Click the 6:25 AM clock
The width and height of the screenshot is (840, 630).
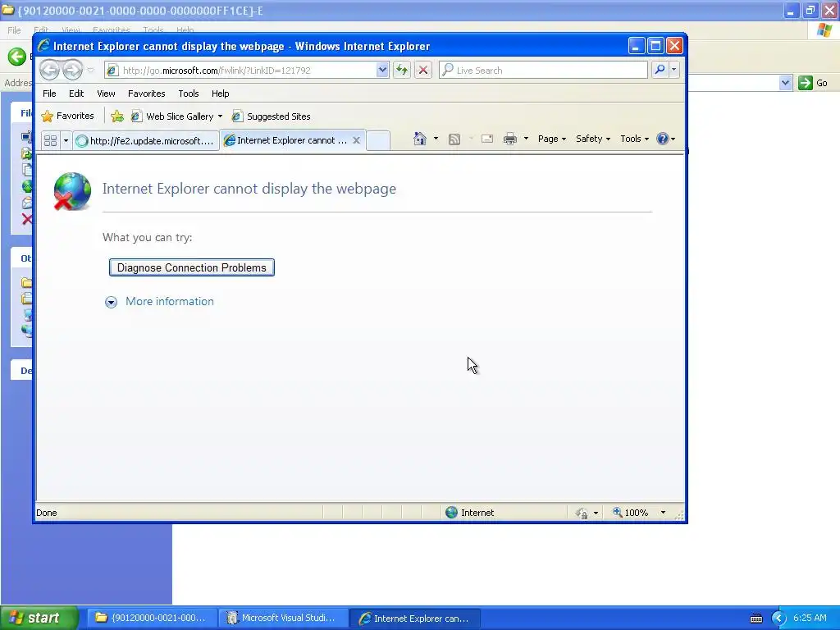(x=810, y=619)
